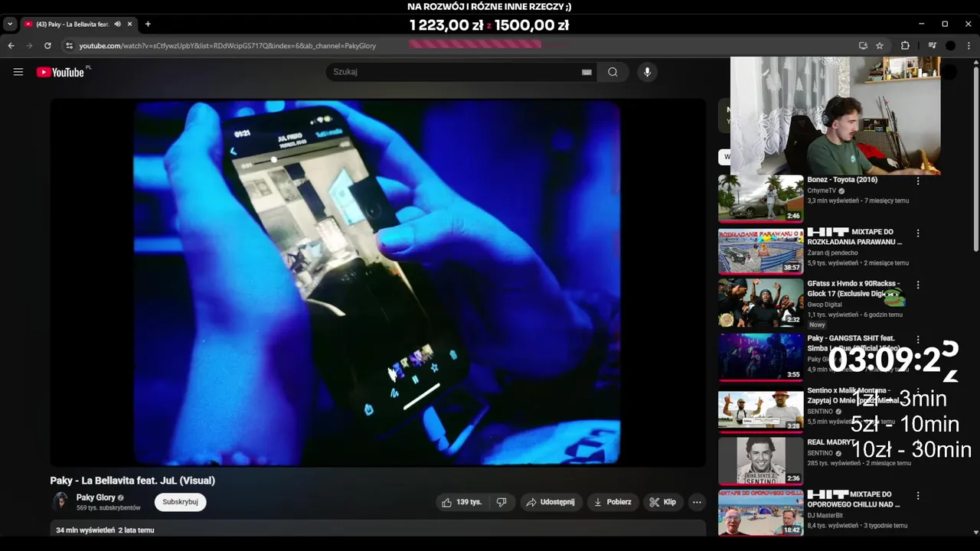Screen dimensions: 980x551
Task: Start voice search with the microphone icon
Action: coord(647,72)
